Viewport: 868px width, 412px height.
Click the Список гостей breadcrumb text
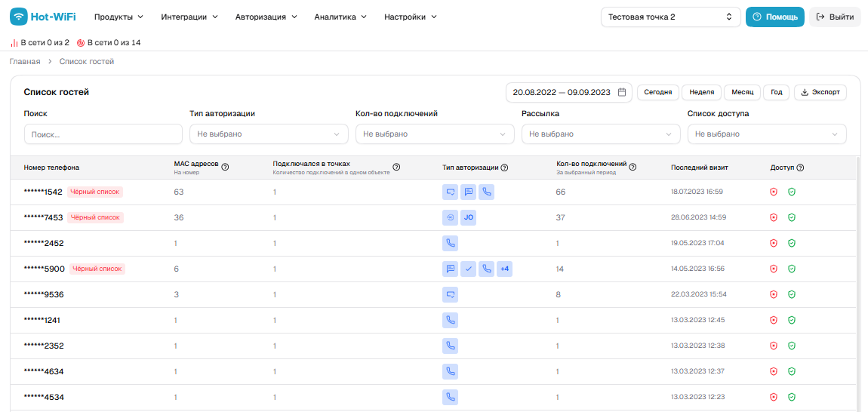coord(87,61)
